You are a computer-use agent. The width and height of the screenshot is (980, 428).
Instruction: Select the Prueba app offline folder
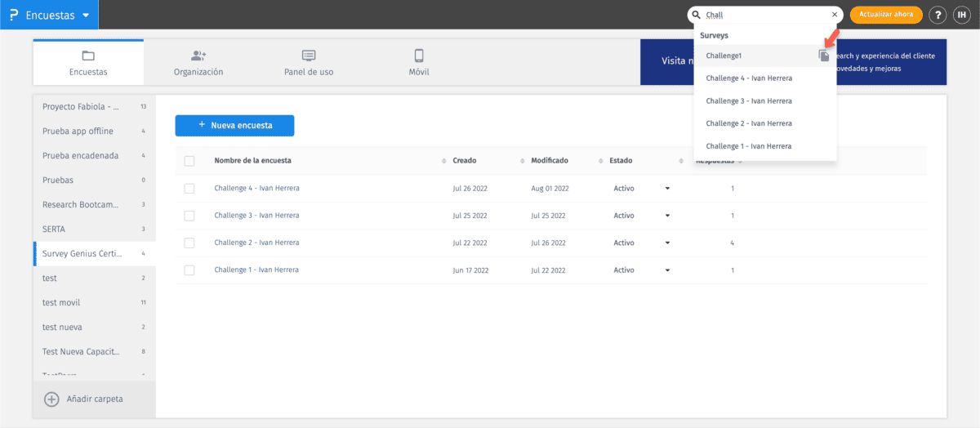tap(78, 131)
